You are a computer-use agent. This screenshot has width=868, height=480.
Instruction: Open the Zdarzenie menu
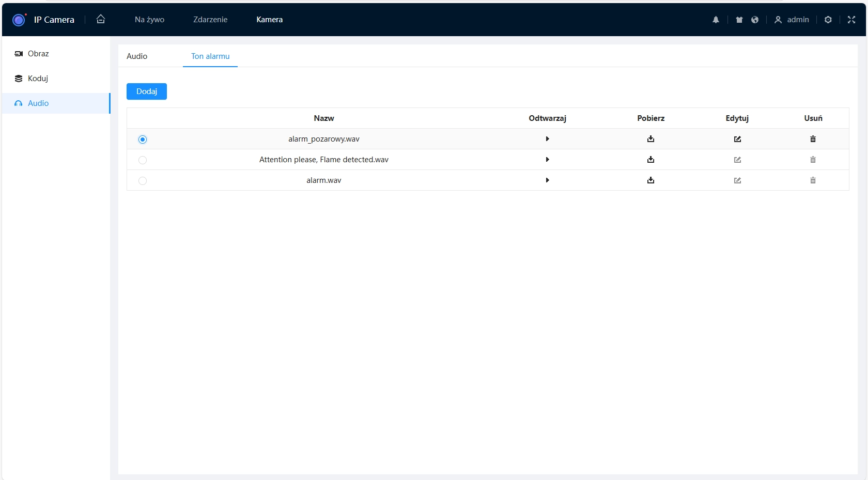[210, 20]
